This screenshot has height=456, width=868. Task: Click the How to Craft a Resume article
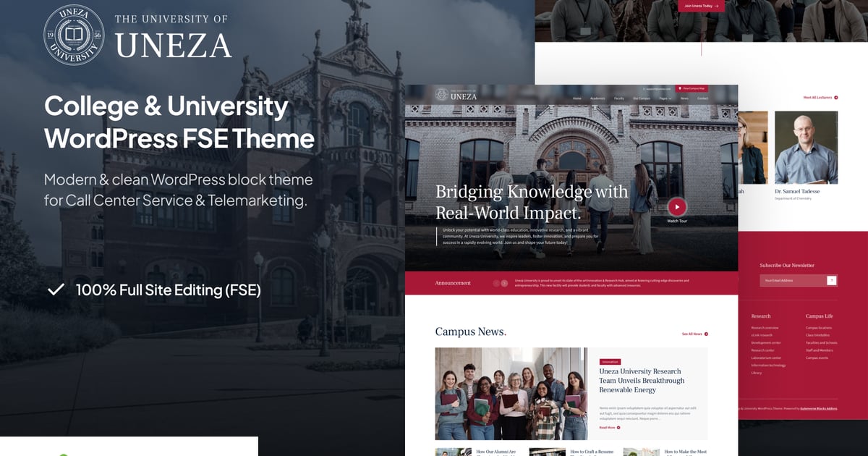(592, 452)
